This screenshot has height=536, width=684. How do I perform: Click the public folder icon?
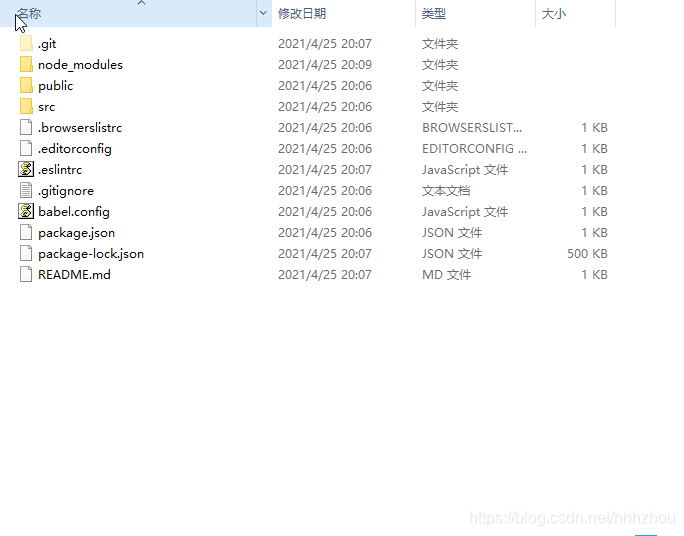tap(26, 85)
